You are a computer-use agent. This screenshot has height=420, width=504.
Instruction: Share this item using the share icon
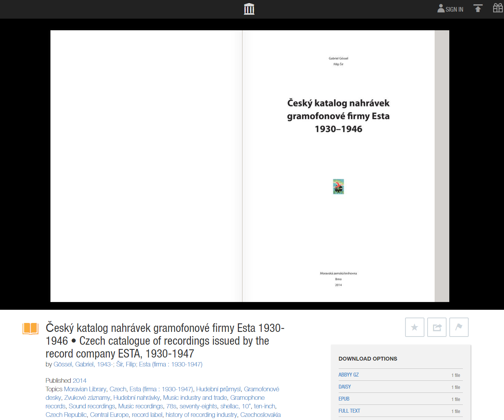coord(437,327)
